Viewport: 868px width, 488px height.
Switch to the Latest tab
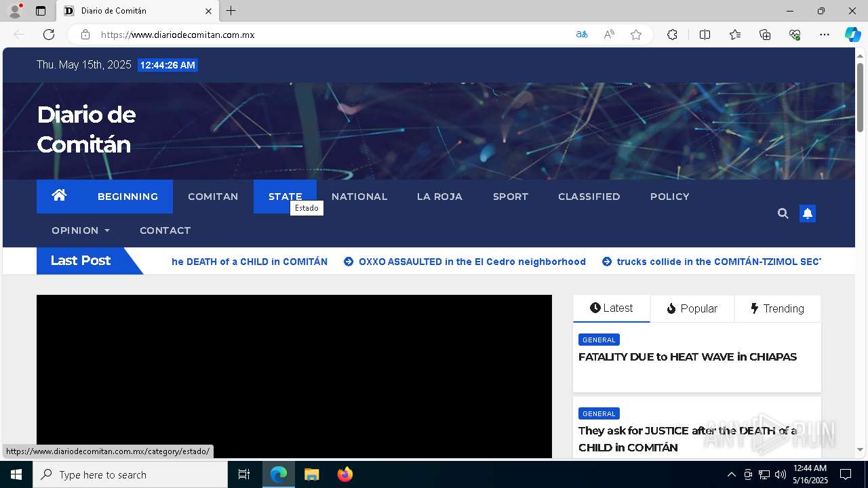(612, 308)
